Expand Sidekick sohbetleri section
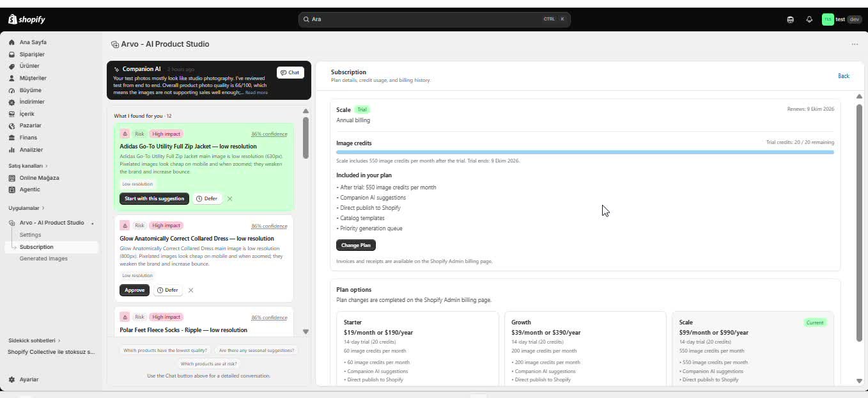 (35, 340)
